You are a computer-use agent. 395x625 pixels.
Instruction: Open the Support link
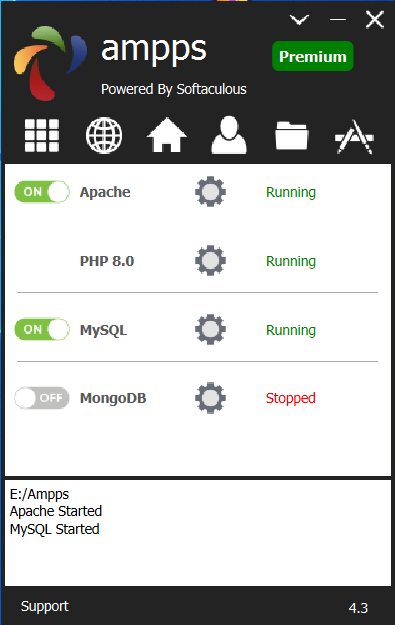pos(45,606)
